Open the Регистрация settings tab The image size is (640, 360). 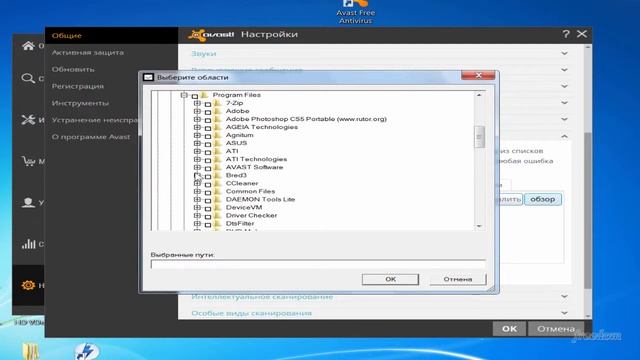point(78,86)
